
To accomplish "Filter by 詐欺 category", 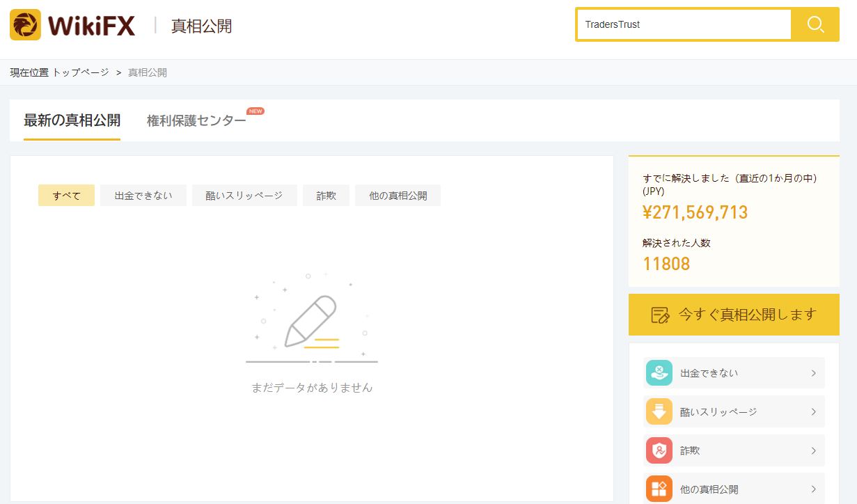I will click(326, 196).
